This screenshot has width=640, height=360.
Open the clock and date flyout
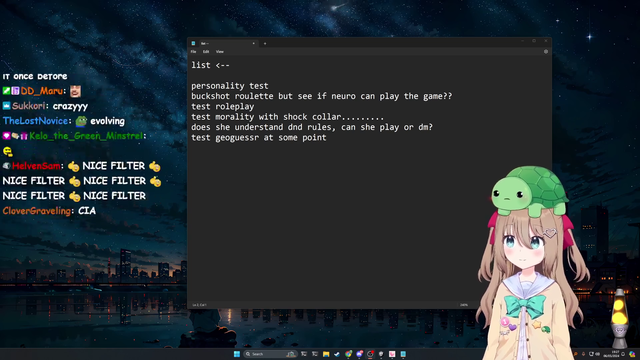click(611, 354)
